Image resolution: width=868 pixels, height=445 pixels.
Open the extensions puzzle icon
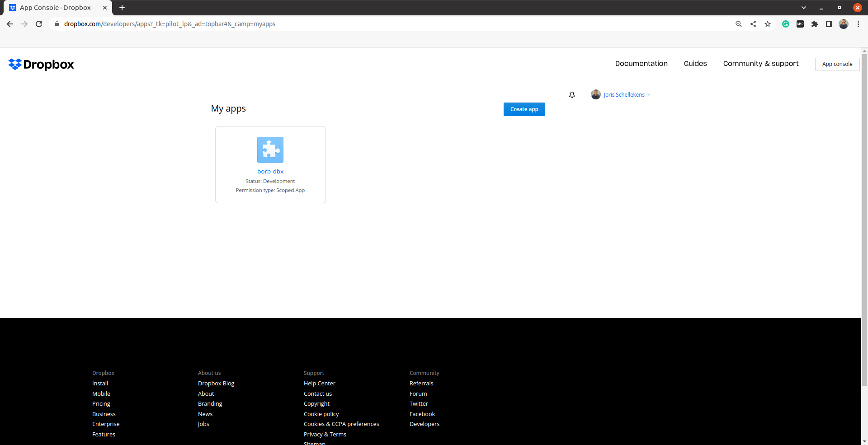click(815, 24)
